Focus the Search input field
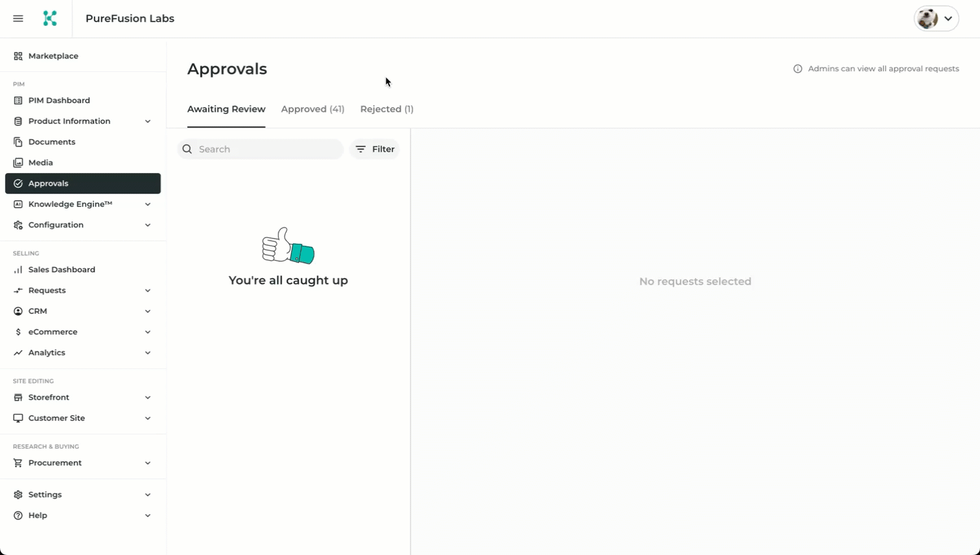The image size is (980, 555). point(261,149)
